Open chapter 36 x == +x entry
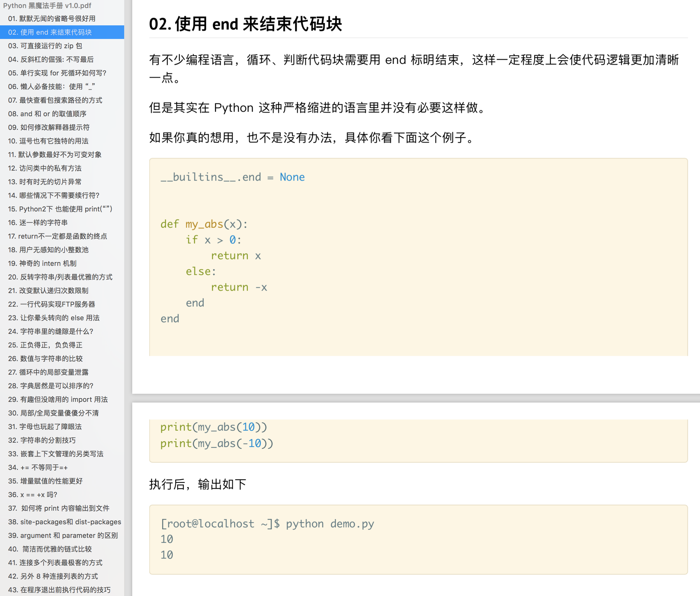Screen dimensions: 700x596 tap(33, 495)
